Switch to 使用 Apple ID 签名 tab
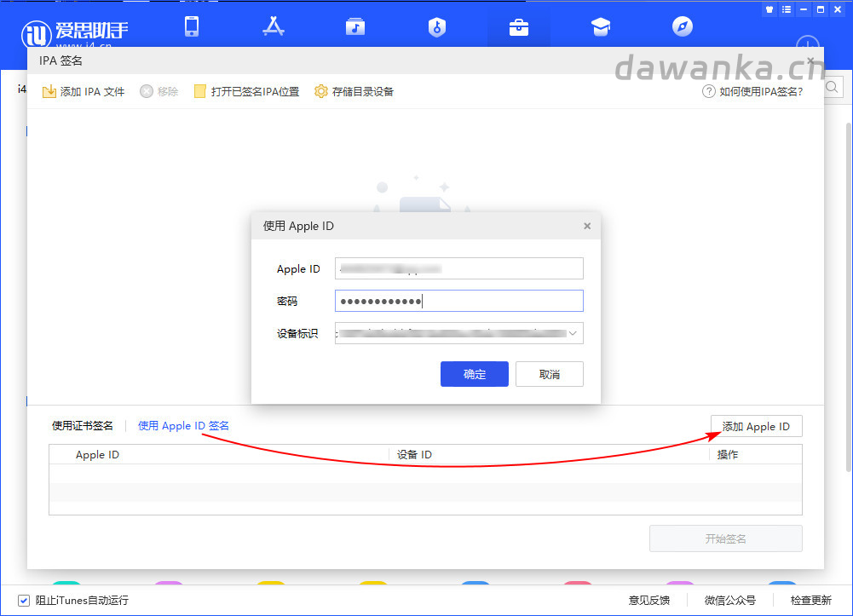 (x=183, y=426)
